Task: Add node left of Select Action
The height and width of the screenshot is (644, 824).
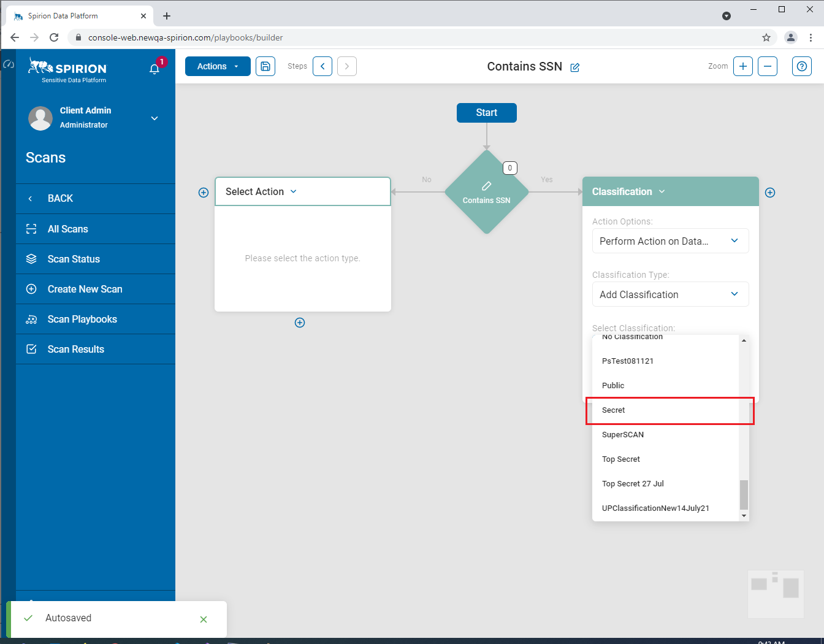Action: [x=204, y=193]
